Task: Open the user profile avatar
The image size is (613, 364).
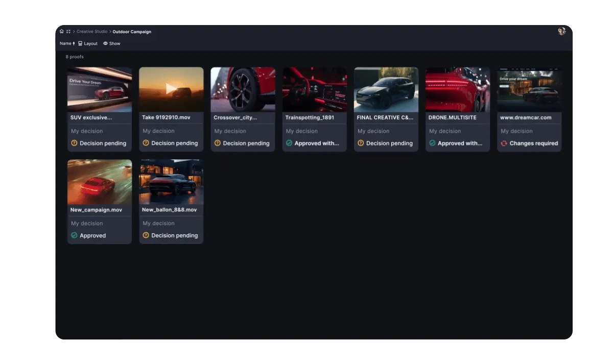Action: 561,32
